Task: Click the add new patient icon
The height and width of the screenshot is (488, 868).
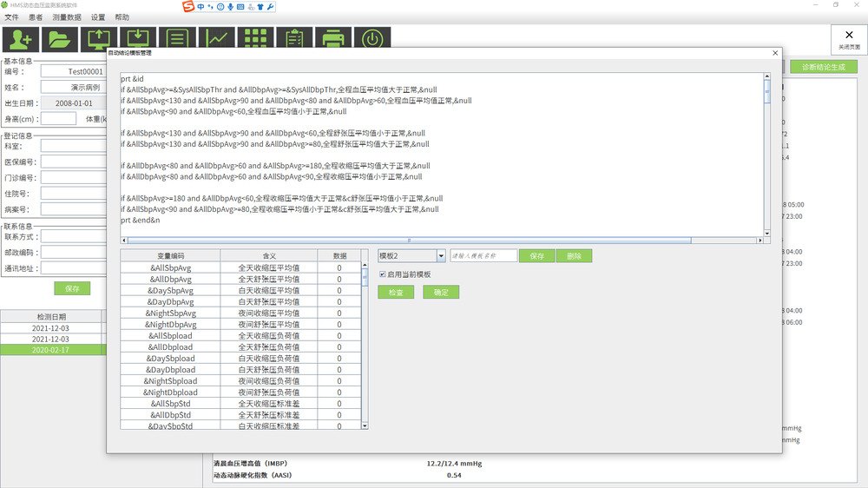Action: (21, 39)
